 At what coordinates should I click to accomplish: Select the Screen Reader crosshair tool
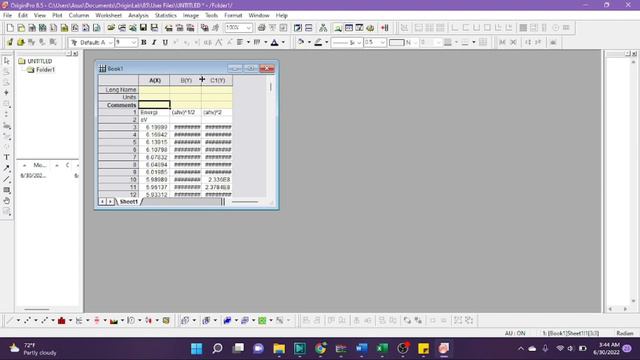click(x=7, y=93)
